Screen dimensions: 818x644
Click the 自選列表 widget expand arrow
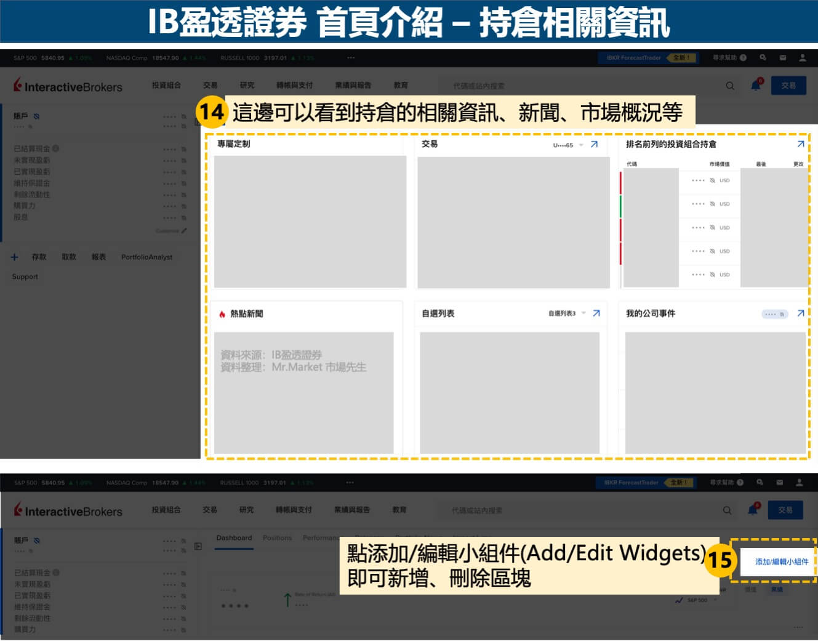(596, 313)
